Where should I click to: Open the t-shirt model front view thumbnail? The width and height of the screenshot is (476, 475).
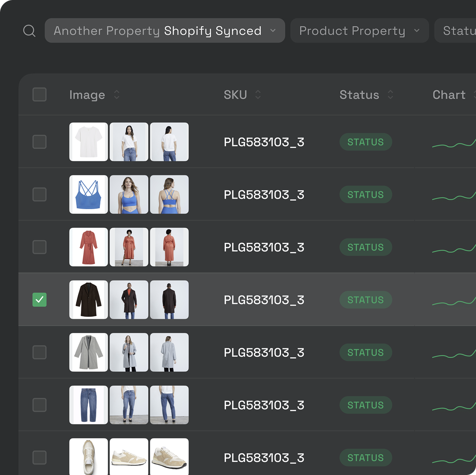129,142
